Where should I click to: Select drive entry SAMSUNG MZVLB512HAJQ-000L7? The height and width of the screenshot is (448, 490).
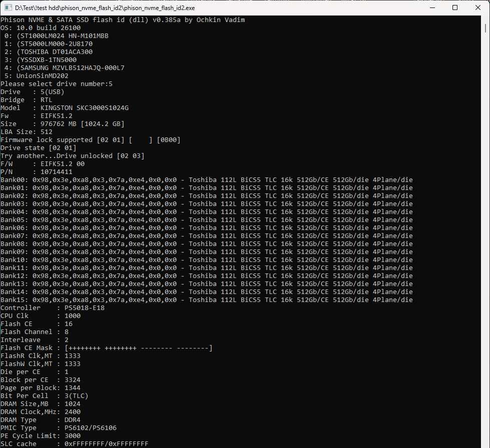[x=65, y=67]
